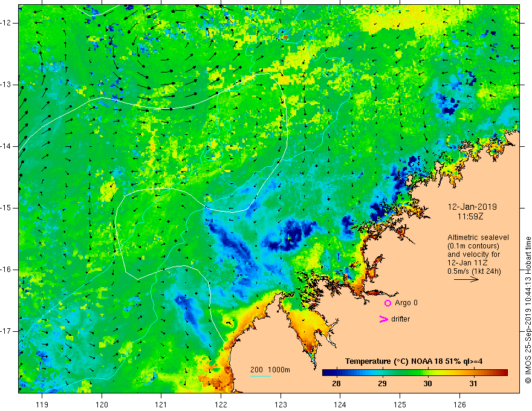Click the Temperature (°C) NOAA 18 title

click(414, 361)
